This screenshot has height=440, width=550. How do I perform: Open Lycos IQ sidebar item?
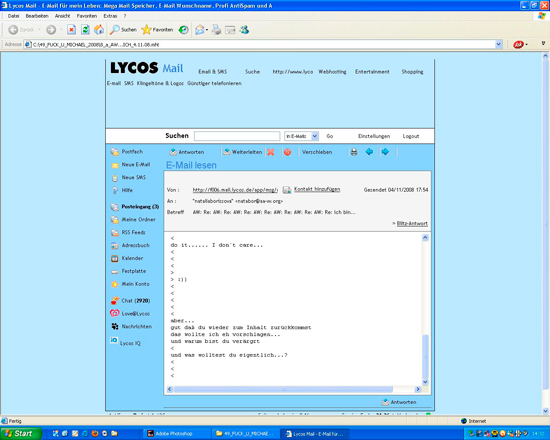(126, 342)
